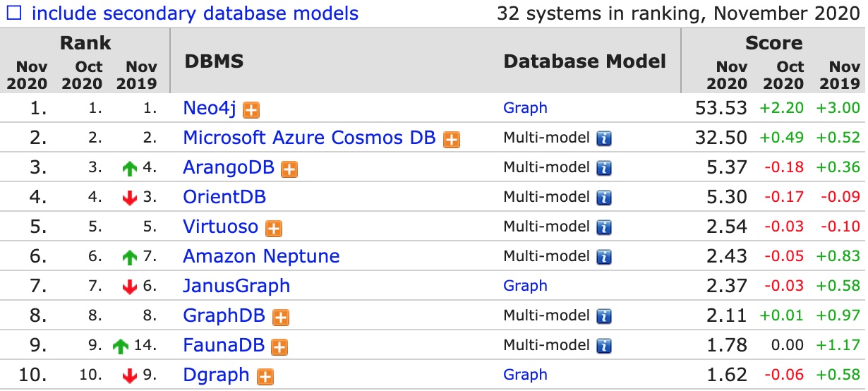Click the Graph model link for Neo4j
Image resolution: width=868 pixels, height=391 pixels.
pyautogui.click(x=525, y=108)
